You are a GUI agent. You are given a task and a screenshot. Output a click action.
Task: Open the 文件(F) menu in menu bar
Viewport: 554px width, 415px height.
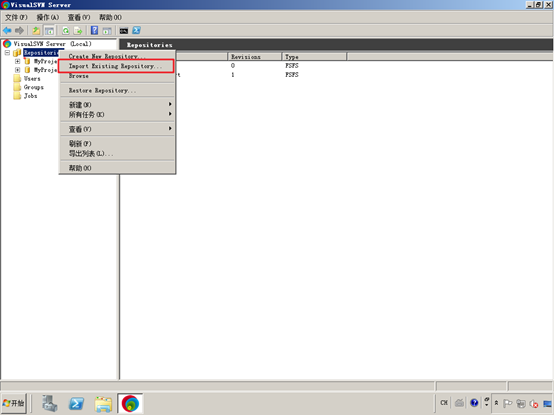coord(16,17)
